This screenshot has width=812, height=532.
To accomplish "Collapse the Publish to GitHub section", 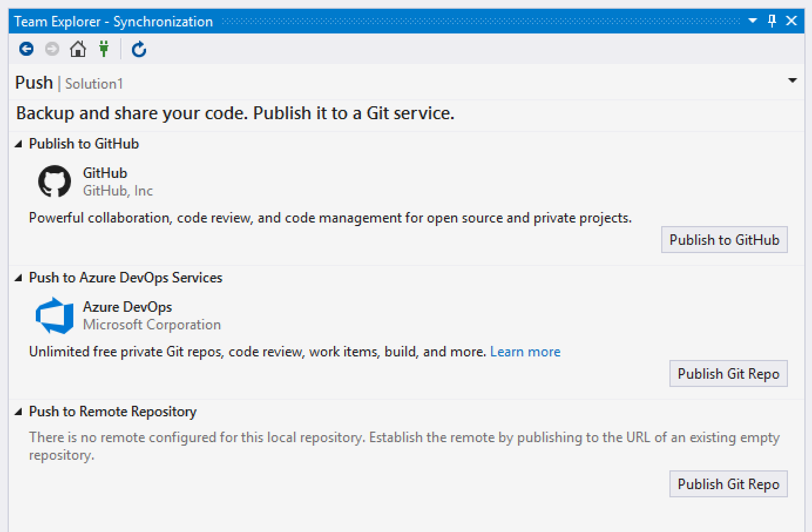I will tap(18, 144).
